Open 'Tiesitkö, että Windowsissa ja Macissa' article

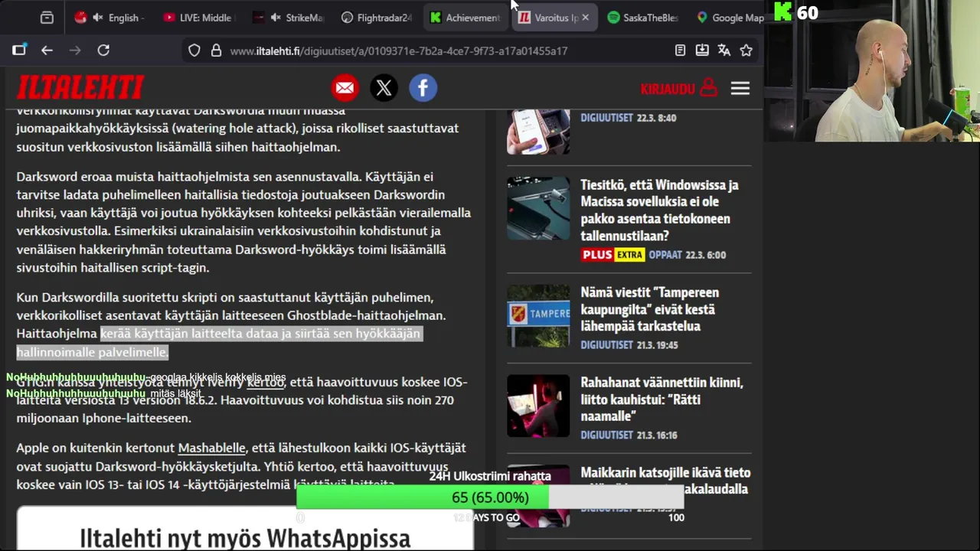[x=659, y=210]
